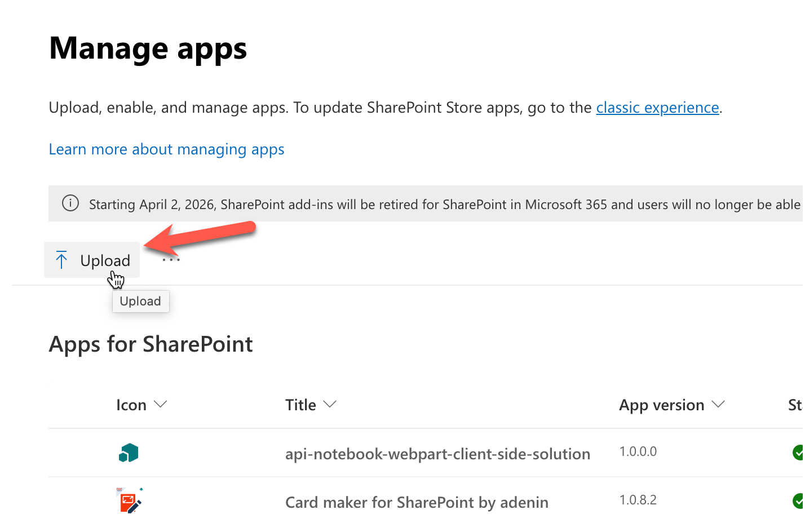
Task: Click version 1.0.8.2 cell
Action: coord(638,500)
